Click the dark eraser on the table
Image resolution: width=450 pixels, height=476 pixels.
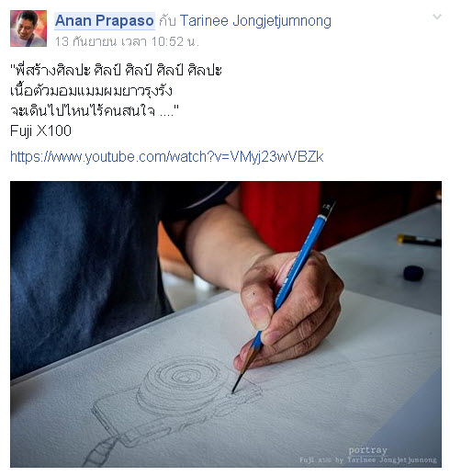413,273
